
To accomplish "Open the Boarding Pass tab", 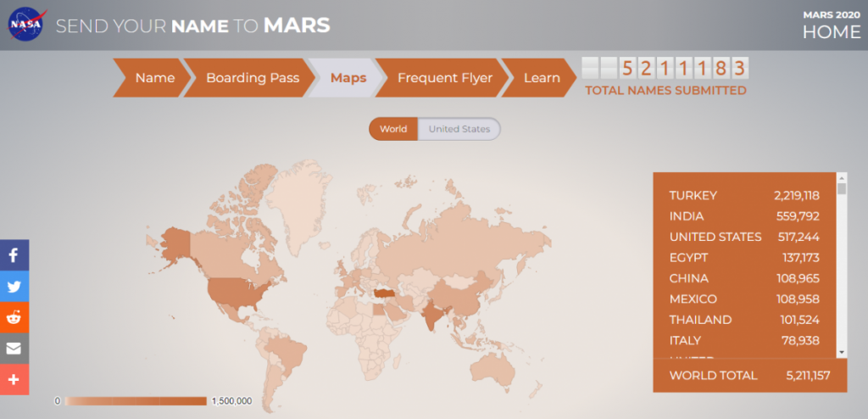I will [x=252, y=78].
